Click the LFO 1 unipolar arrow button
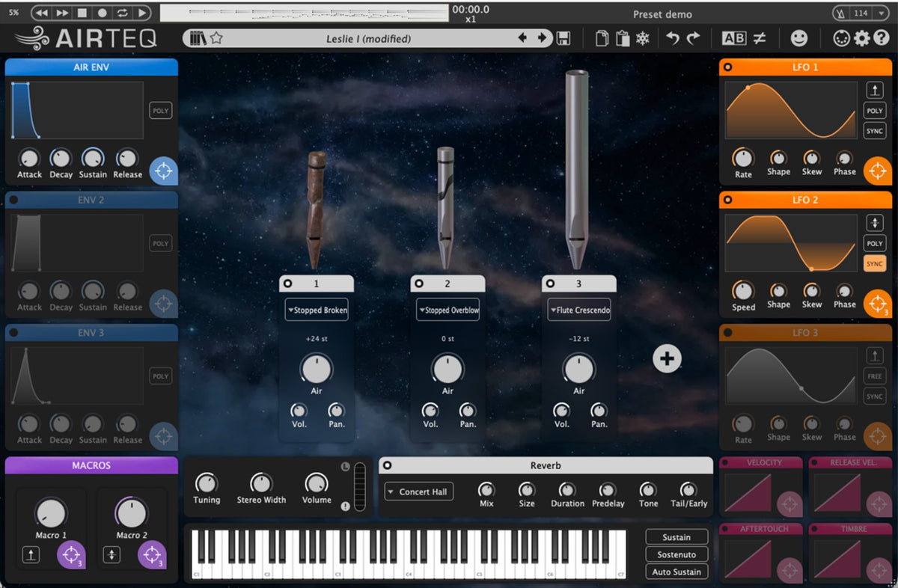Screen dimensions: 898x588 tap(874, 91)
